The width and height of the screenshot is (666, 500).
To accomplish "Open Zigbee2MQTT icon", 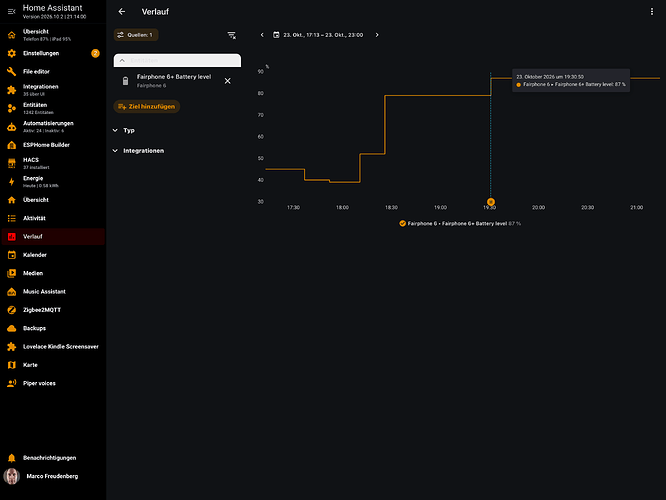I will point(11,310).
